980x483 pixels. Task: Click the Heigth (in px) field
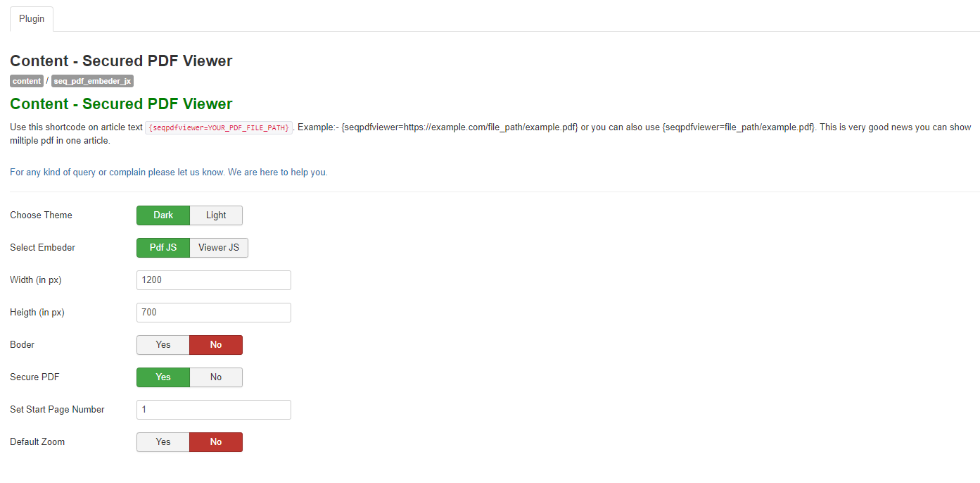click(x=213, y=313)
